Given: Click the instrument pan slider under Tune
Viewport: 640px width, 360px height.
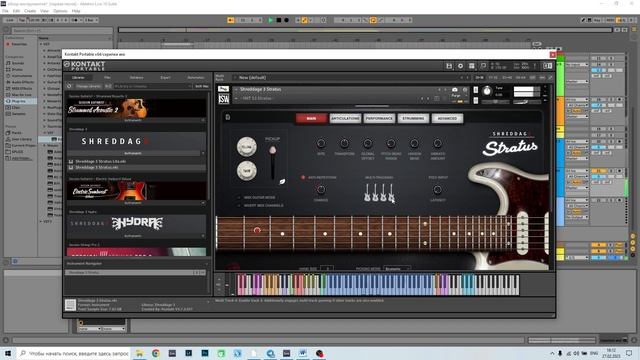Looking at the screenshot, I should (495, 101).
